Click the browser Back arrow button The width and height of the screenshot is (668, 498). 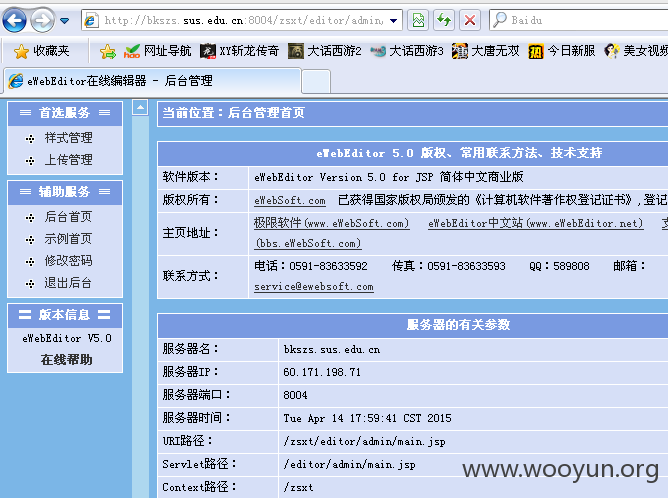[x=14, y=20]
